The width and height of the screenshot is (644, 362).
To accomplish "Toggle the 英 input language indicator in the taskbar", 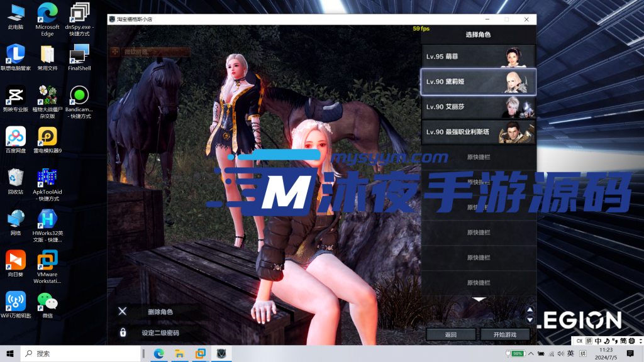I will click(x=570, y=354).
